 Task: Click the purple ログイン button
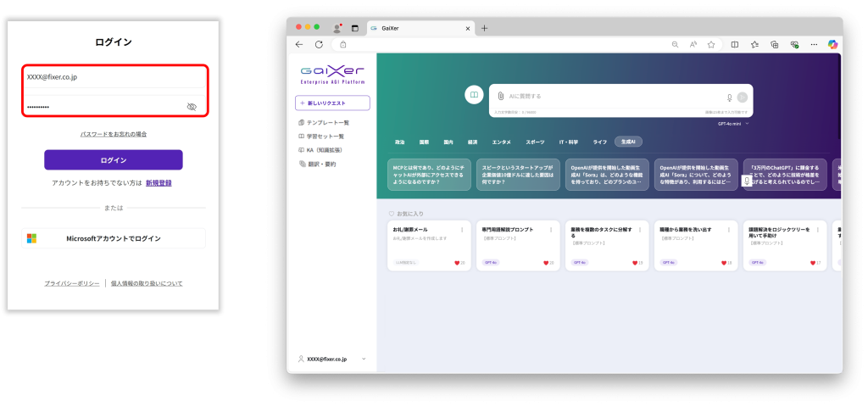[x=114, y=160]
